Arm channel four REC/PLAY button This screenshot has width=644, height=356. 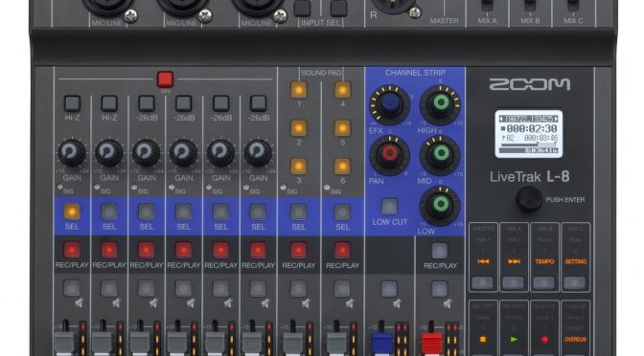[184, 250]
